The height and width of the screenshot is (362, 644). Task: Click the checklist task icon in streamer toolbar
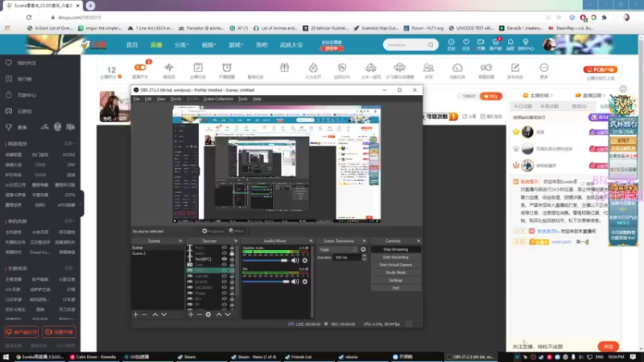(198, 68)
